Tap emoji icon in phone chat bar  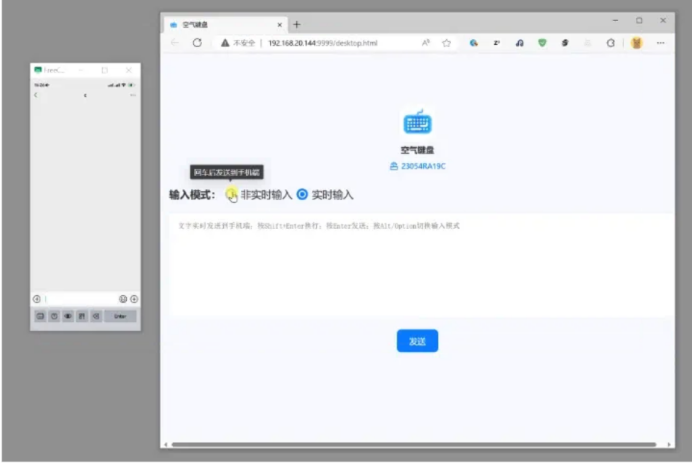[123, 299]
